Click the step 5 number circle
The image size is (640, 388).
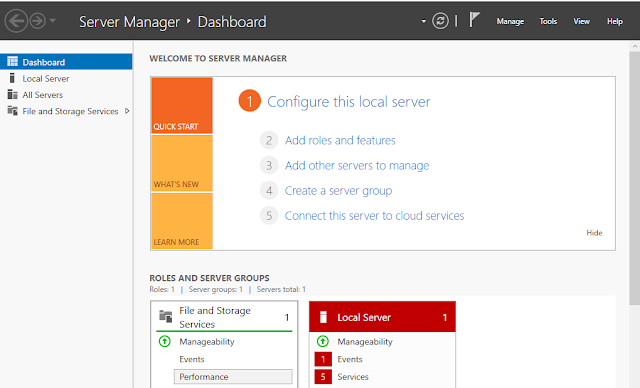click(x=269, y=215)
